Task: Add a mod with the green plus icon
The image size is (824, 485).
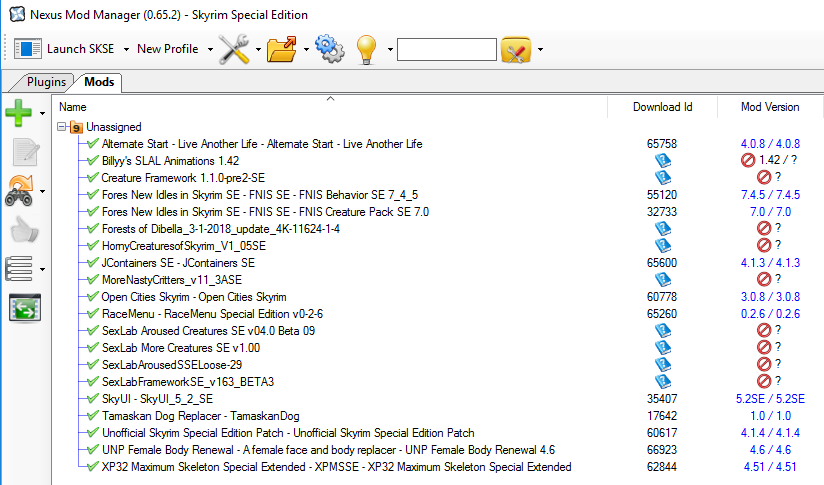Action: click(19, 113)
